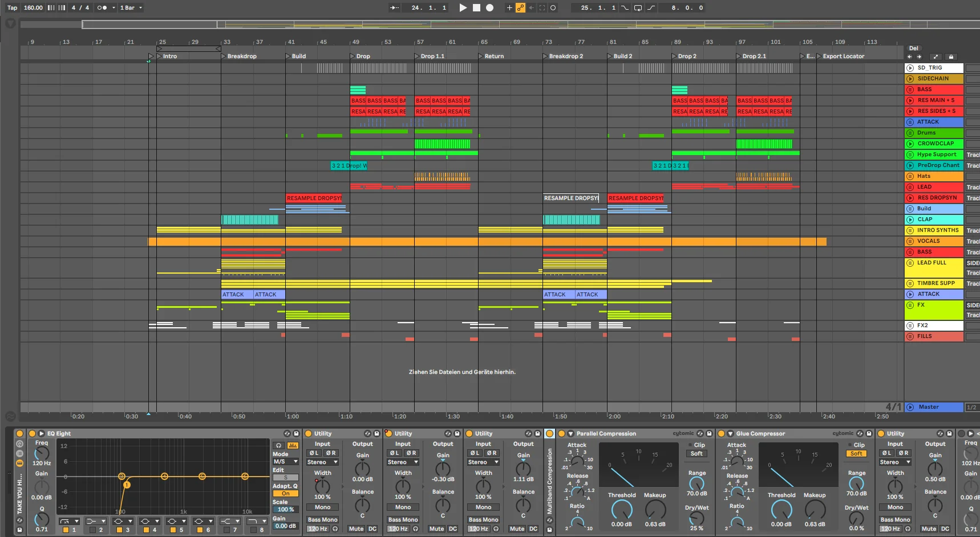
Task: Click the Follow icon beside 24. 1. 1
Action: (x=394, y=7)
